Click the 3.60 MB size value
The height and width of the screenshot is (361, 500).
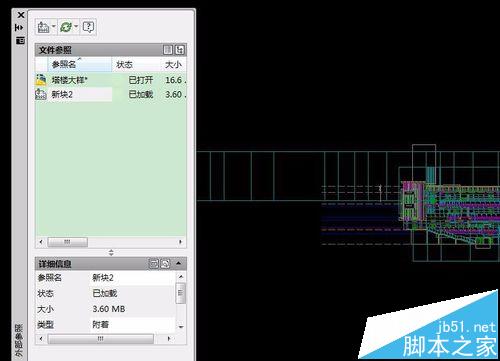pos(109,309)
